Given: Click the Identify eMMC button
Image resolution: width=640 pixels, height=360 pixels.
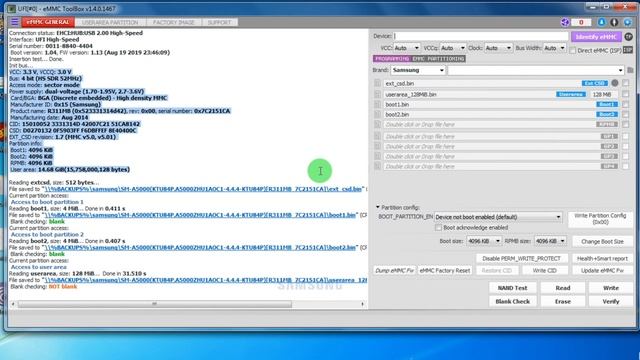Looking at the screenshot, I should [596, 37].
